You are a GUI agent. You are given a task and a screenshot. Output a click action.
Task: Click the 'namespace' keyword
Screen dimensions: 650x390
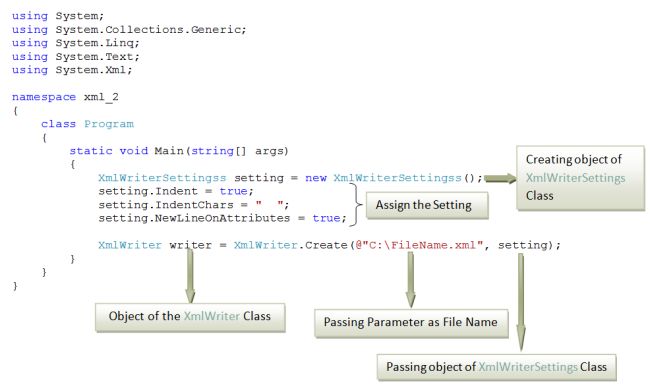(44, 97)
